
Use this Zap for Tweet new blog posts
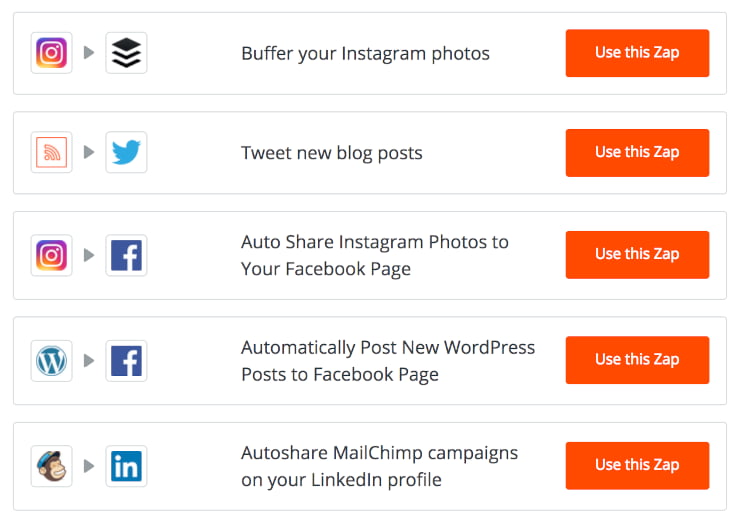point(637,152)
